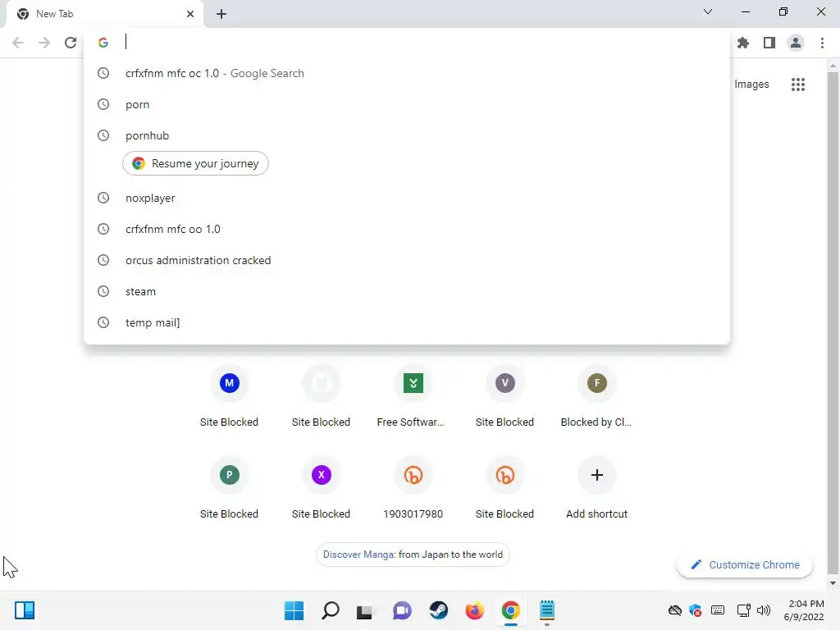Viewport: 840px width, 630px height.
Task: Click the Resume your journey chip
Action: click(195, 163)
